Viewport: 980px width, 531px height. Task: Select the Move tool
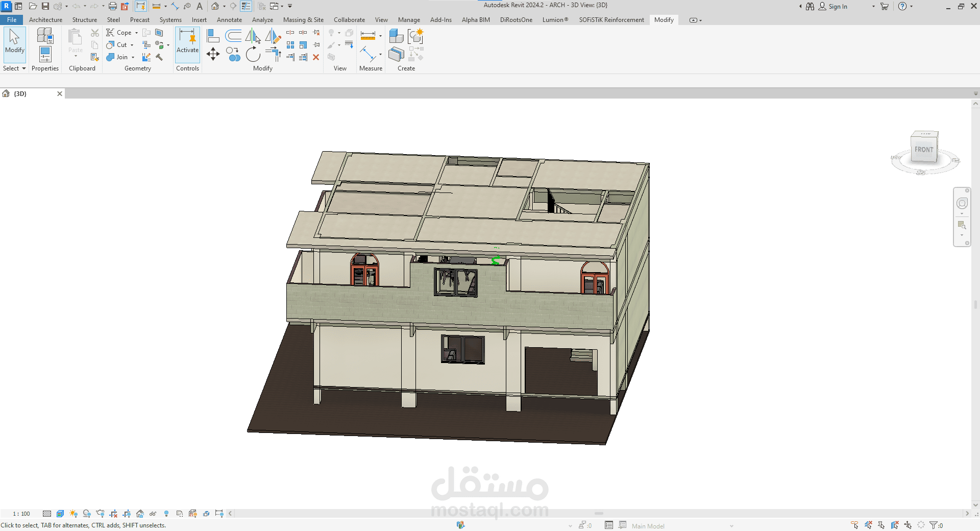213,54
